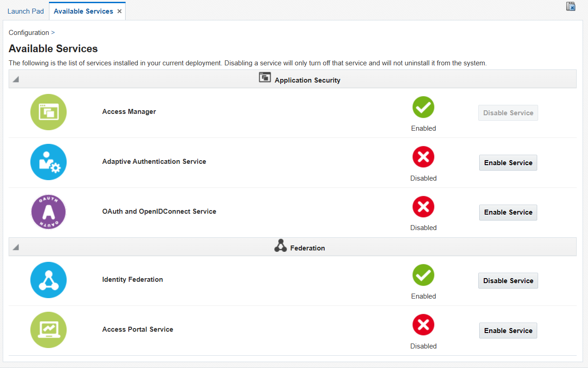Click the save icon in the top-right corner
The image size is (588, 368).
click(x=571, y=6)
